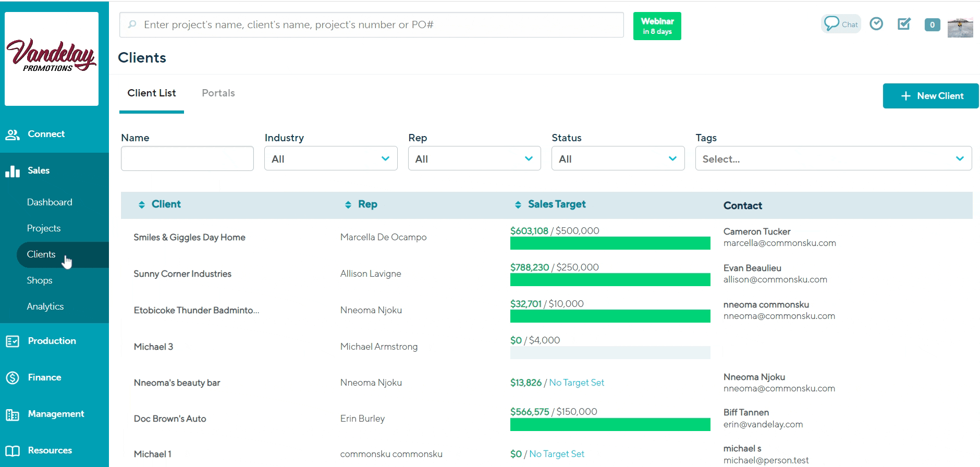980x467 pixels.
Task: Sort the table by Rep column
Action: (367, 204)
